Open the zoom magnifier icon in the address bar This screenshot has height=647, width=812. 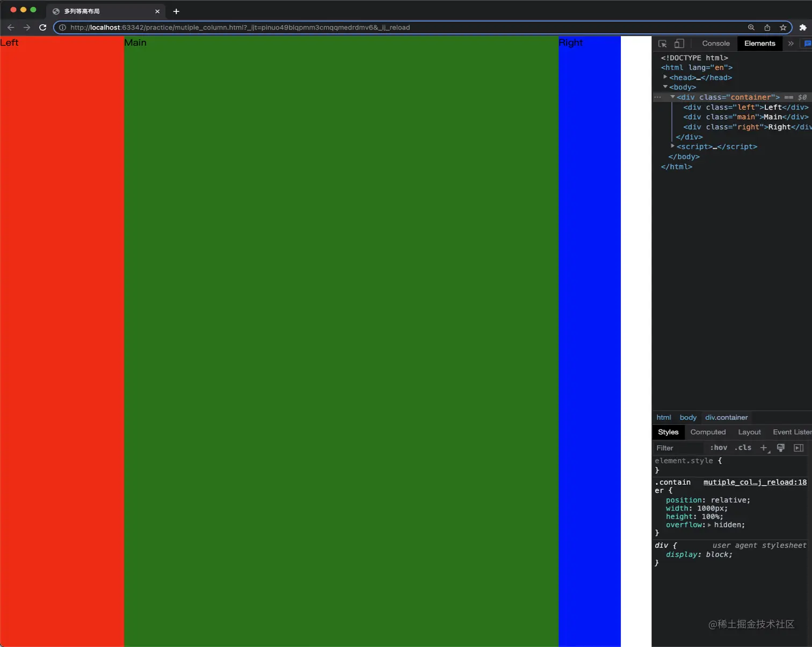pyautogui.click(x=751, y=27)
